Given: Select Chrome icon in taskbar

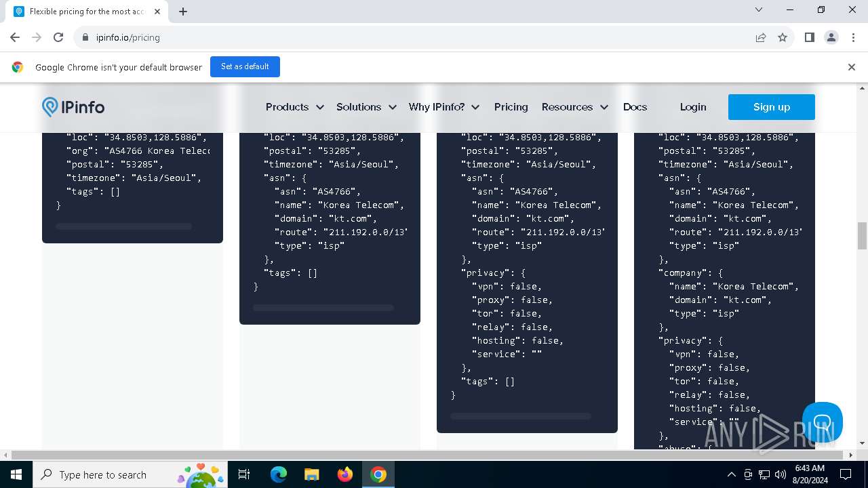Looking at the screenshot, I should coord(378,474).
